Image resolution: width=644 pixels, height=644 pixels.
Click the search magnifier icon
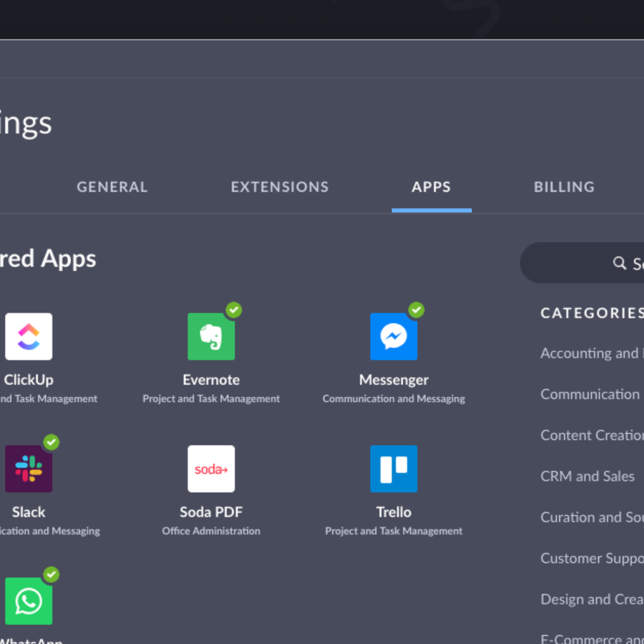click(x=619, y=263)
